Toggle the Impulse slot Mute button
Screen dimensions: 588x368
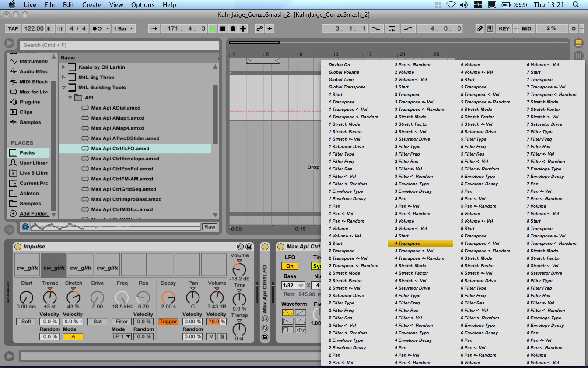[x=211, y=336]
